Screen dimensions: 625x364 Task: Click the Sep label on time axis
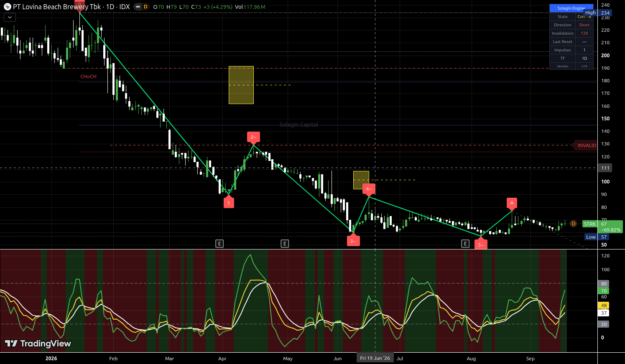[531, 359]
